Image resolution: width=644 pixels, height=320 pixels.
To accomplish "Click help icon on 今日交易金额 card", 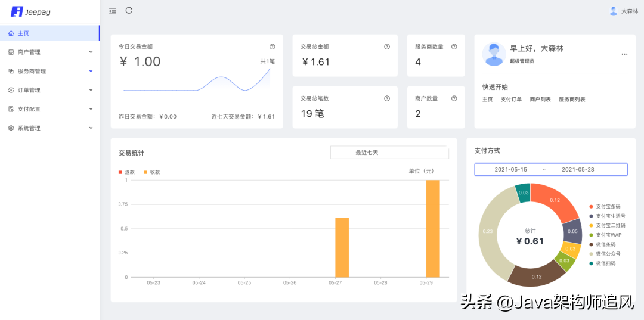I will click(x=273, y=46).
